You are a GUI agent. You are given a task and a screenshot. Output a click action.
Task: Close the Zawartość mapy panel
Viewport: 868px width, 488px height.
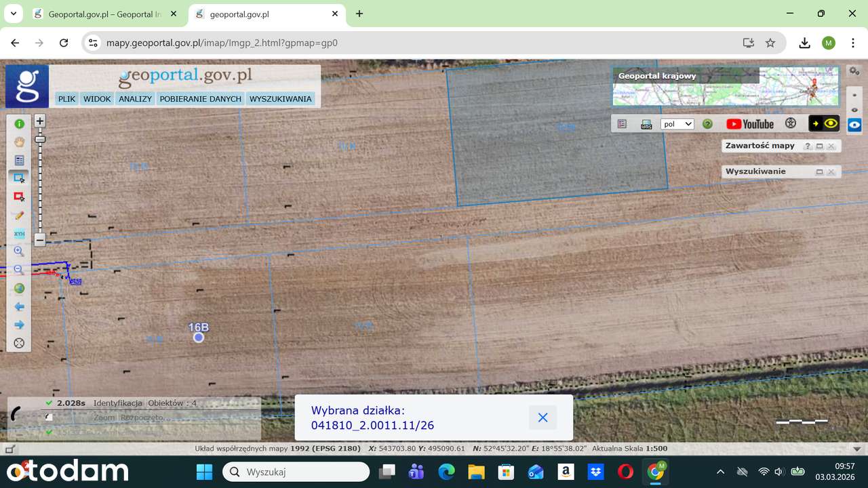pos(831,146)
